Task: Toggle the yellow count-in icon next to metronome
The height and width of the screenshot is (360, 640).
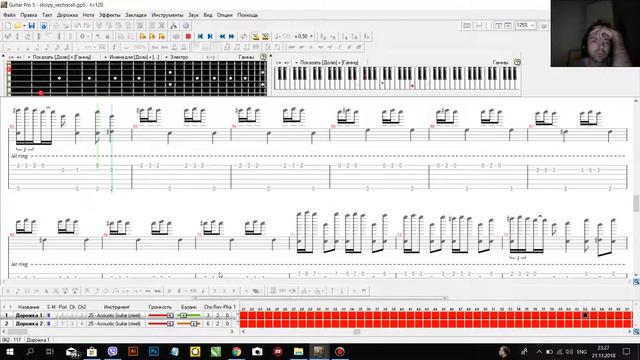Action: coord(265,36)
